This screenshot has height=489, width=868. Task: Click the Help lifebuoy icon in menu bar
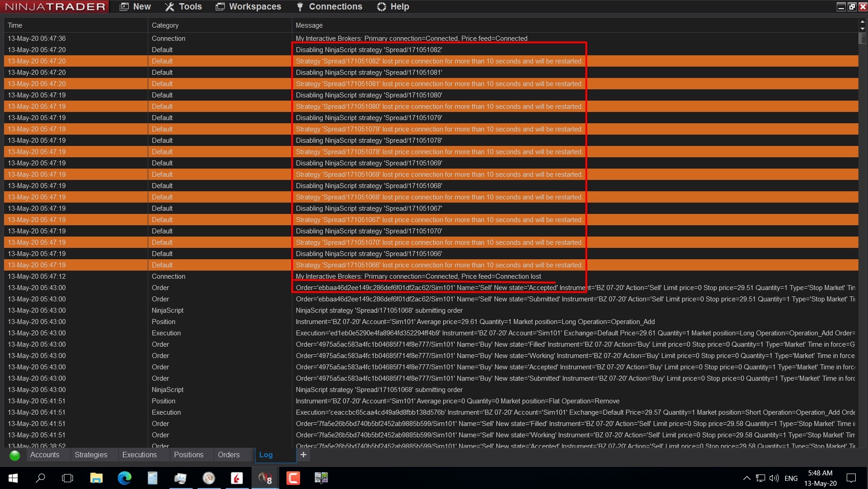pos(382,6)
